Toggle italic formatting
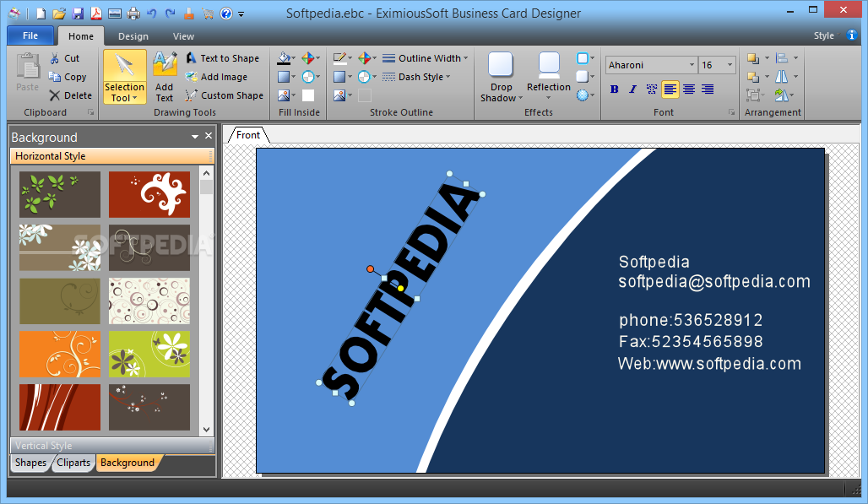Image resolution: width=868 pixels, height=504 pixels. [632, 89]
